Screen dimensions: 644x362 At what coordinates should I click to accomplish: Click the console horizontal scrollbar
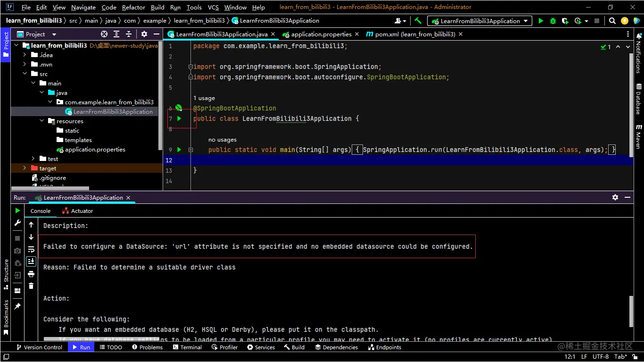103,339
